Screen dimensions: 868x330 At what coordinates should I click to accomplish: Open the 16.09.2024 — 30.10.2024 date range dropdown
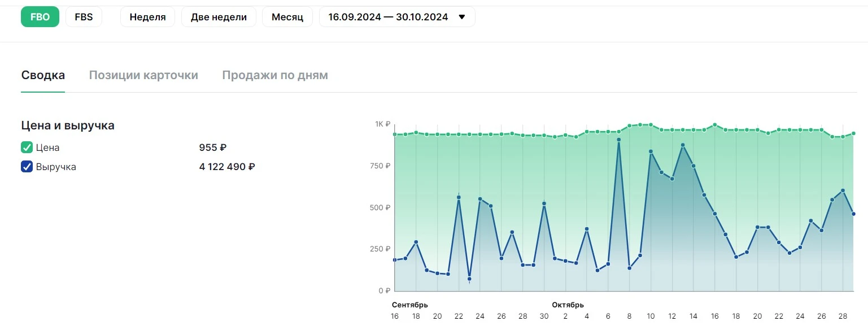tap(397, 17)
